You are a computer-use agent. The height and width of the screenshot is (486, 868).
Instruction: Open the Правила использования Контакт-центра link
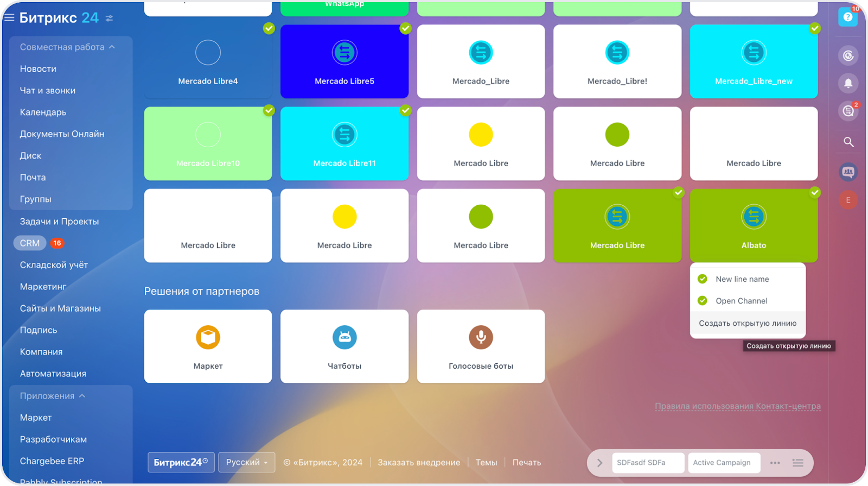tap(737, 406)
